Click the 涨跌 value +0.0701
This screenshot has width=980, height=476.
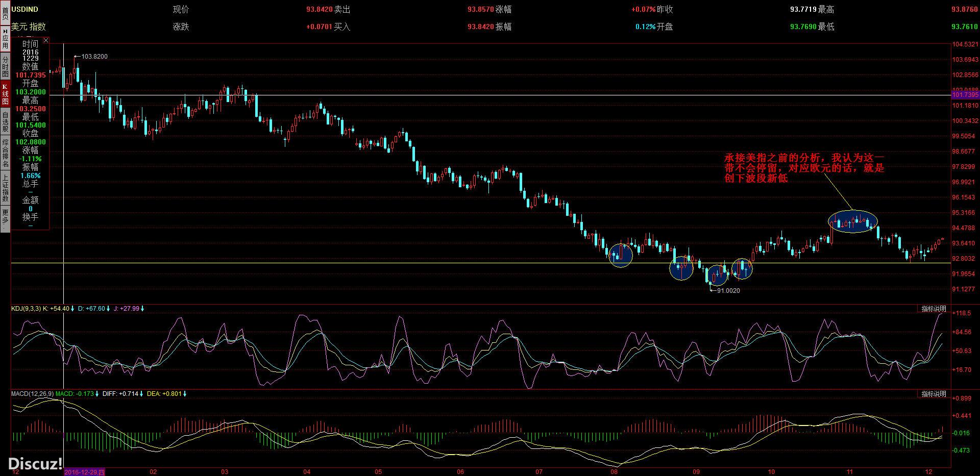(x=319, y=27)
